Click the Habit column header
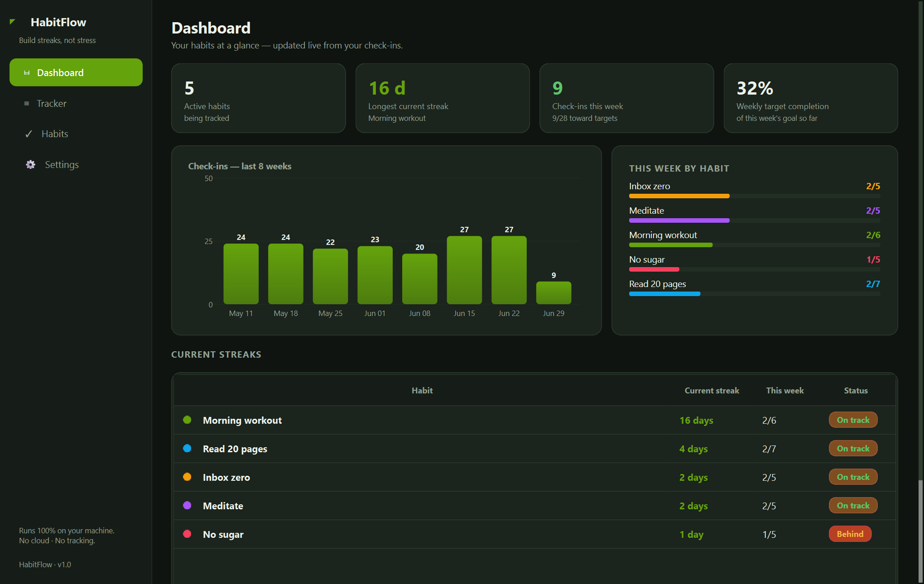 (x=422, y=390)
